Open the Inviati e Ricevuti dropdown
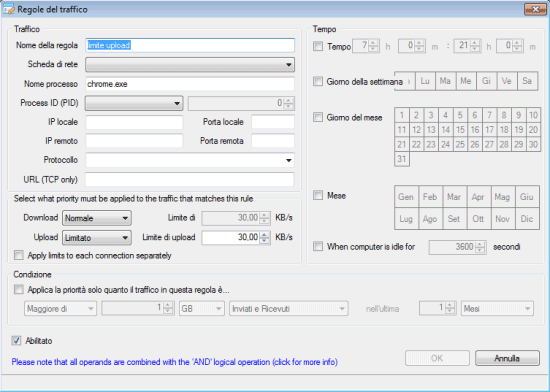The height and width of the screenshot is (392, 550). pos(289,309)
